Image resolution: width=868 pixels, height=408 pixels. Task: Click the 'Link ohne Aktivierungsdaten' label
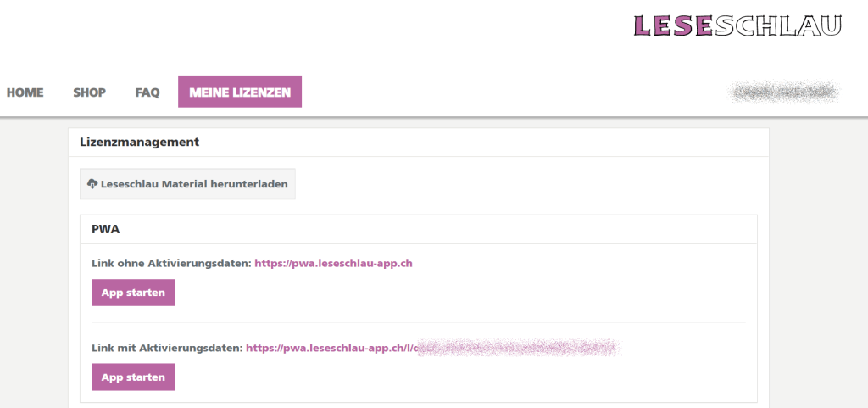click(170, 264)
